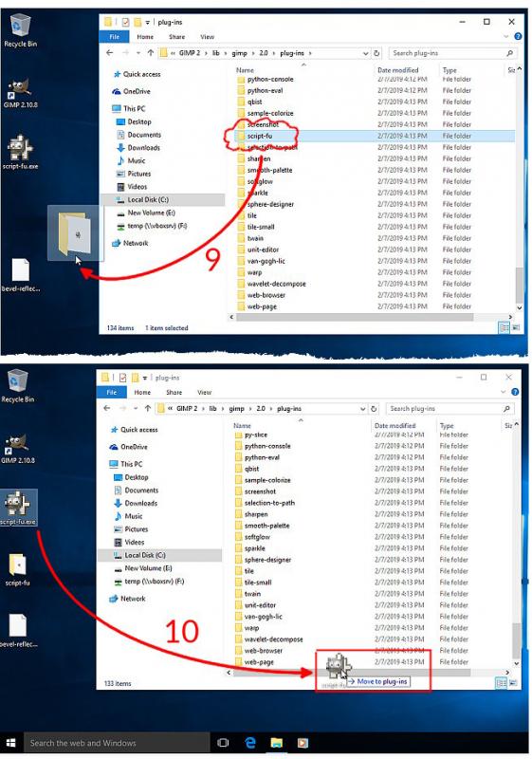Viewport: 532px width, 759px height.
Task: Click the Windows Start button
Action: (11, 743)
